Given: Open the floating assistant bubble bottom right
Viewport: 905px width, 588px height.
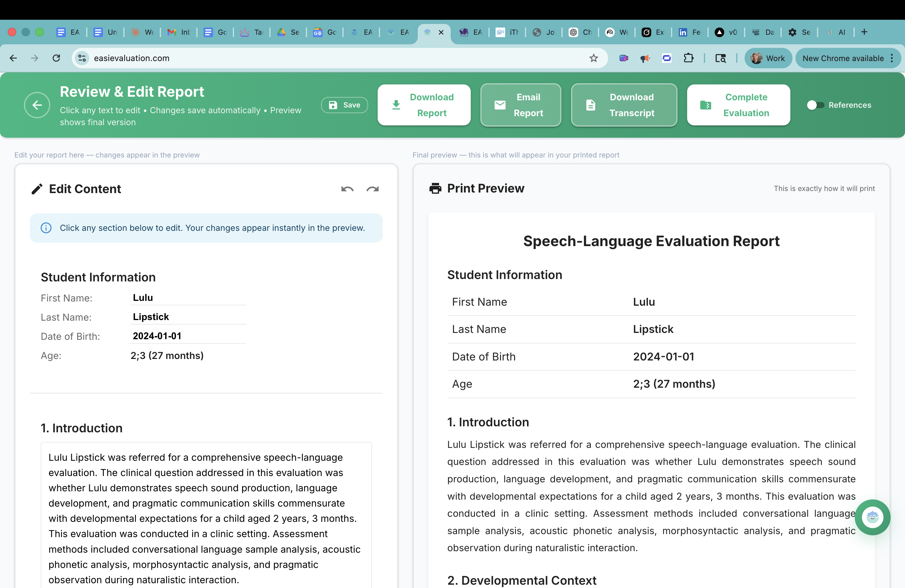Looking at the screenshot, I should (x=872, y=517).
